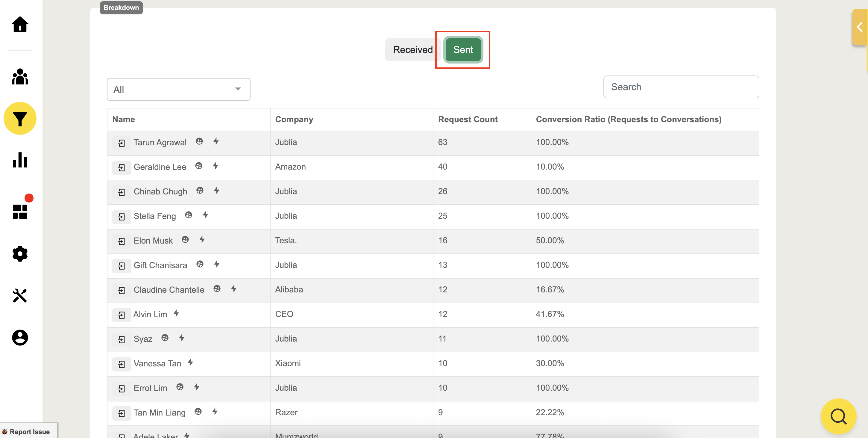Screen dimensions: 868x438
Task: Click the yellow funnel filter icon
Action: [x=20, y=118]
